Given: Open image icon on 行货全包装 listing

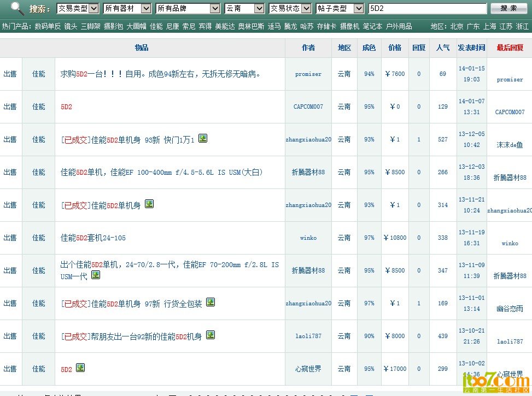Looking at the screenshot, I should (x=211, y=302).
